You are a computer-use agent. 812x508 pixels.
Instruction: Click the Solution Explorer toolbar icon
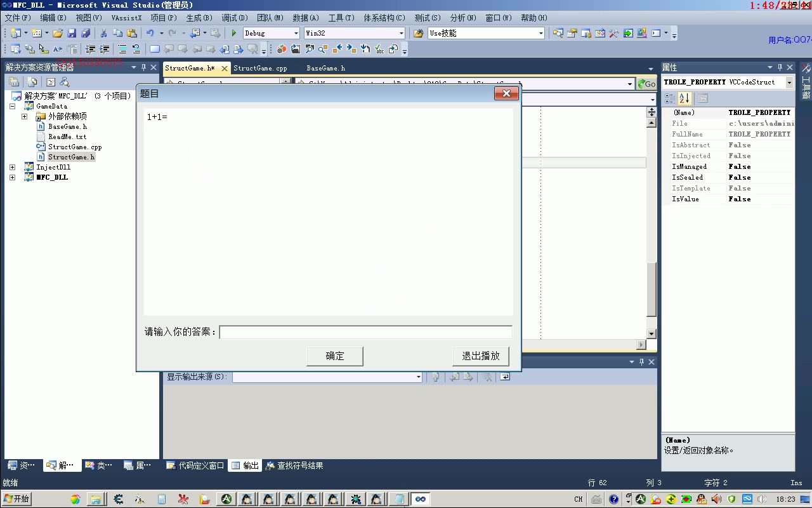(558, 33)
